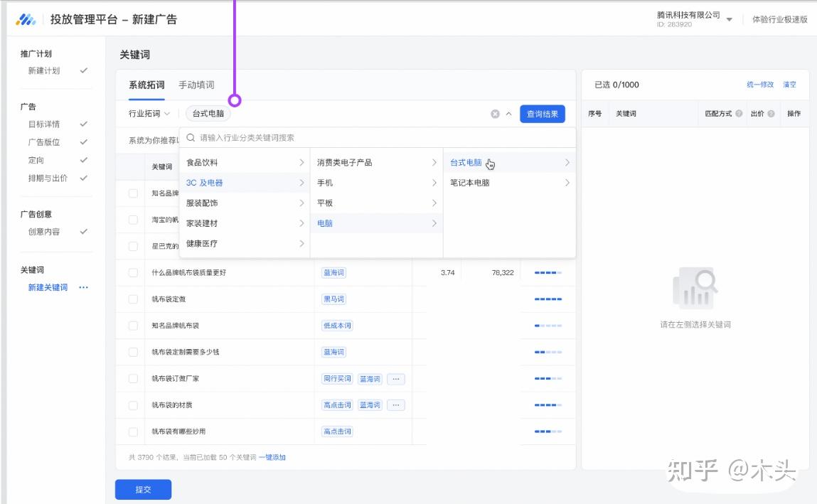Click the help icon next to 出价
This screenshot has height=504, width=817.
click(x=771, y=114)
